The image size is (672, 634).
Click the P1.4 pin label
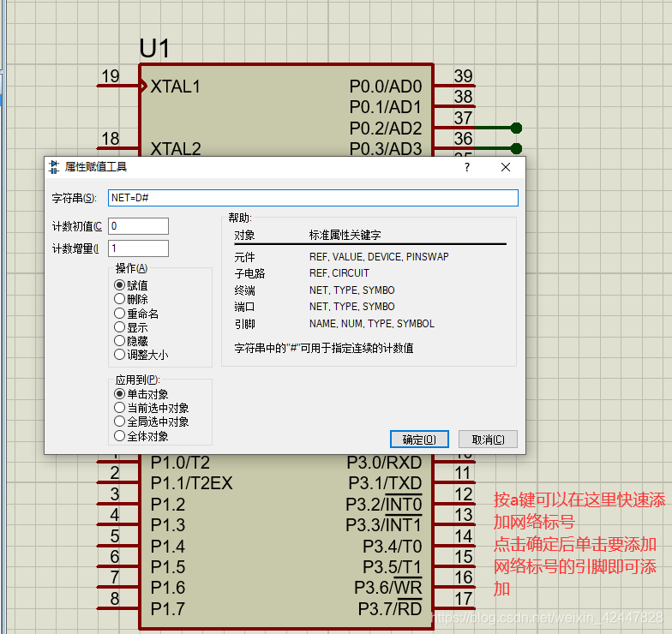[168, 547]
